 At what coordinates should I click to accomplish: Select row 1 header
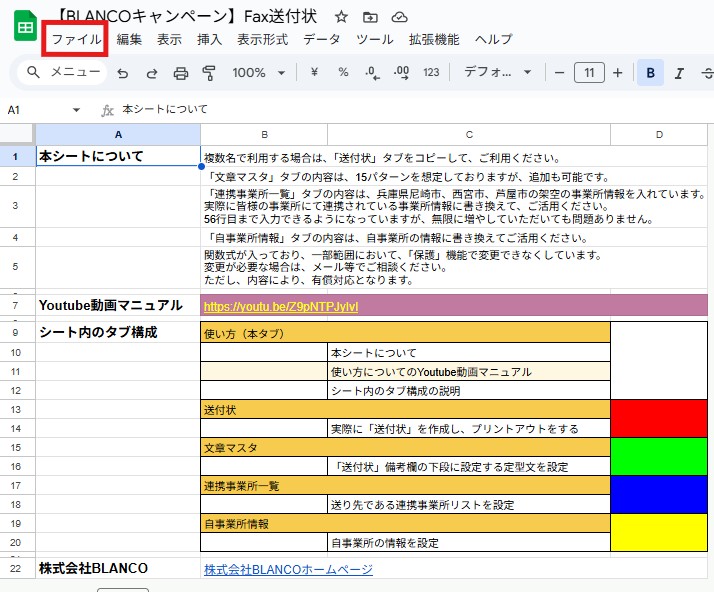pos(15,157)
